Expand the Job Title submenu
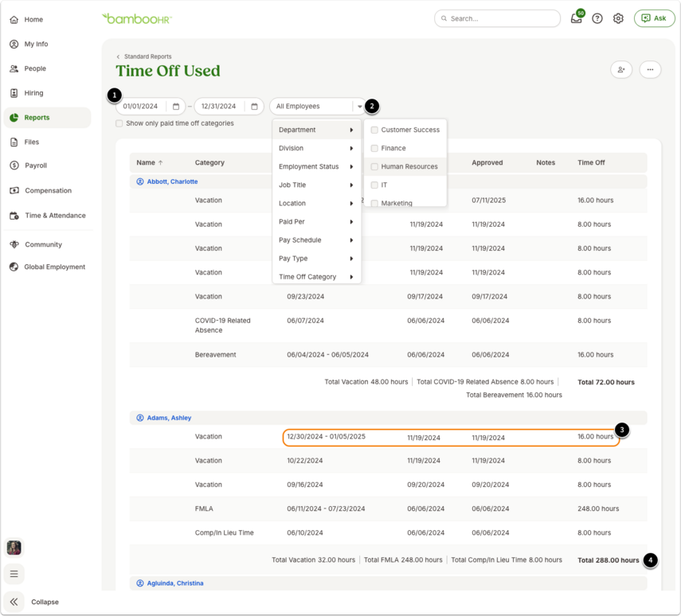 [x=317, y=185]
